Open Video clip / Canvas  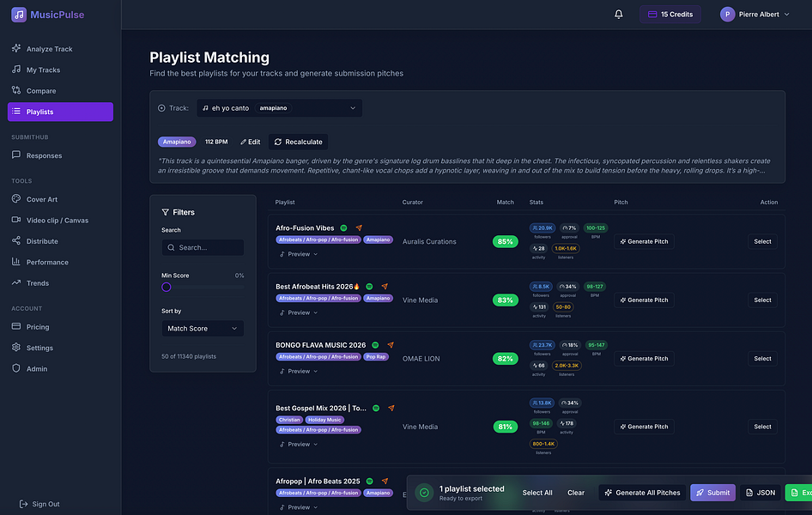tap(58, 219)
